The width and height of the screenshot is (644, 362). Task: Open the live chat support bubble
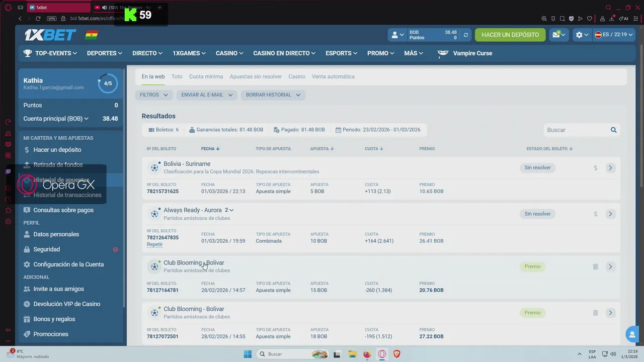(x=631, y=334)
